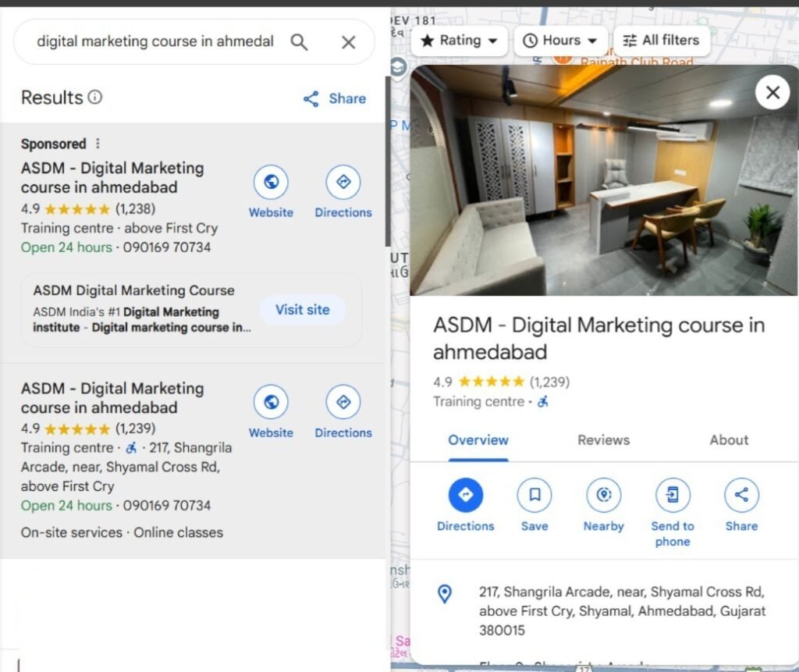Viewport: 799px width, 672px height.
Task: Save this place
Action: point(534,505)
